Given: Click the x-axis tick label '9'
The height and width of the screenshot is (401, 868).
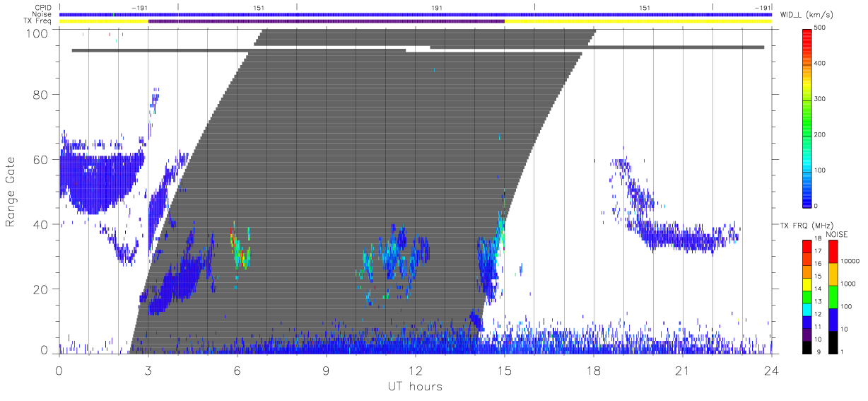Looking at the screenshot, I should point(327,371).
